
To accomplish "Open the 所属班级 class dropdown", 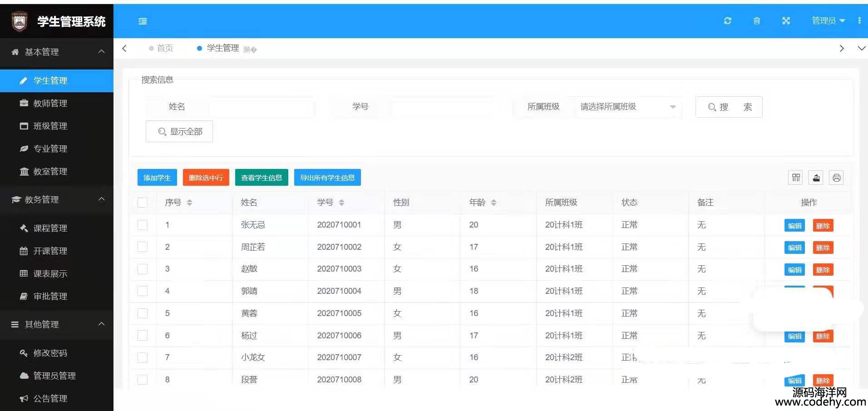I will 627,107.
